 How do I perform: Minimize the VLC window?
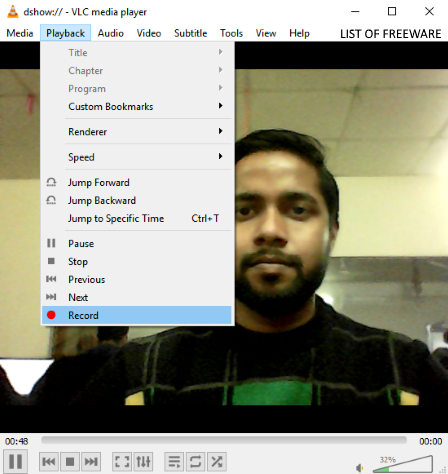(x=355, y=11)
